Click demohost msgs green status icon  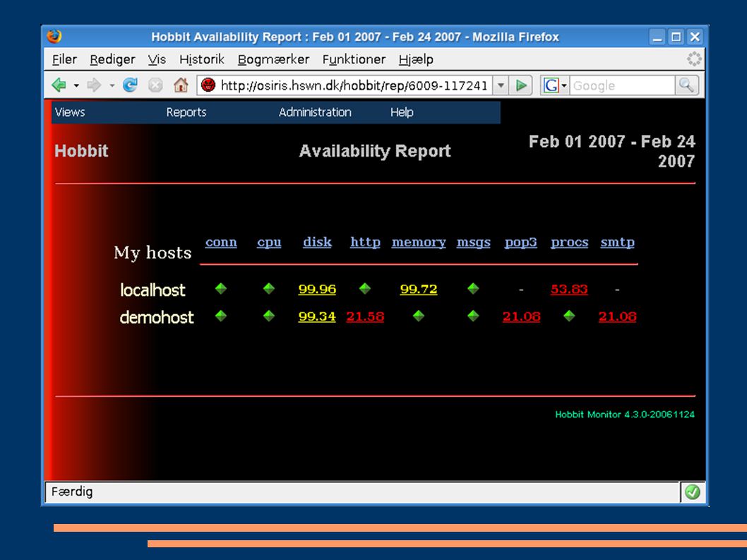point(473,316)
